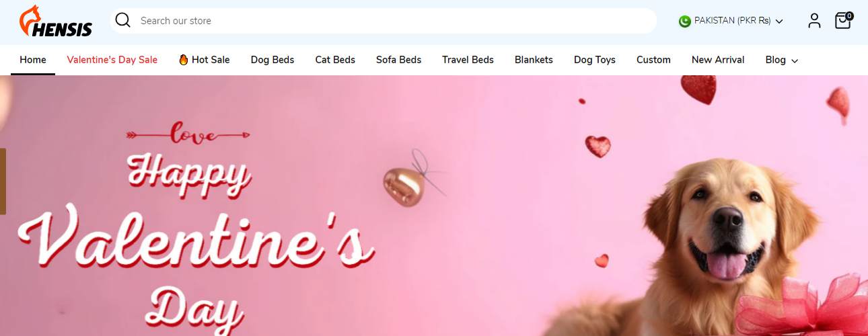Click the cart item count badge

[x=849, y=15]
